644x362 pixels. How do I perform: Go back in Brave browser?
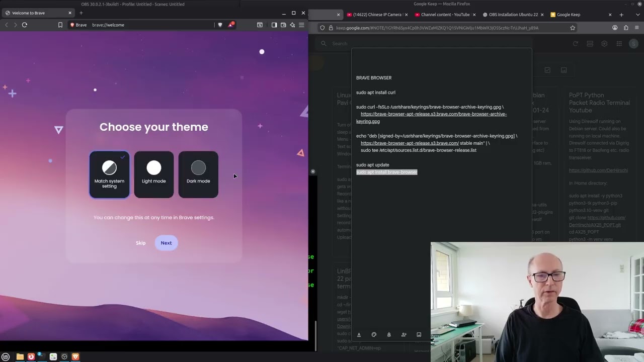6,25
